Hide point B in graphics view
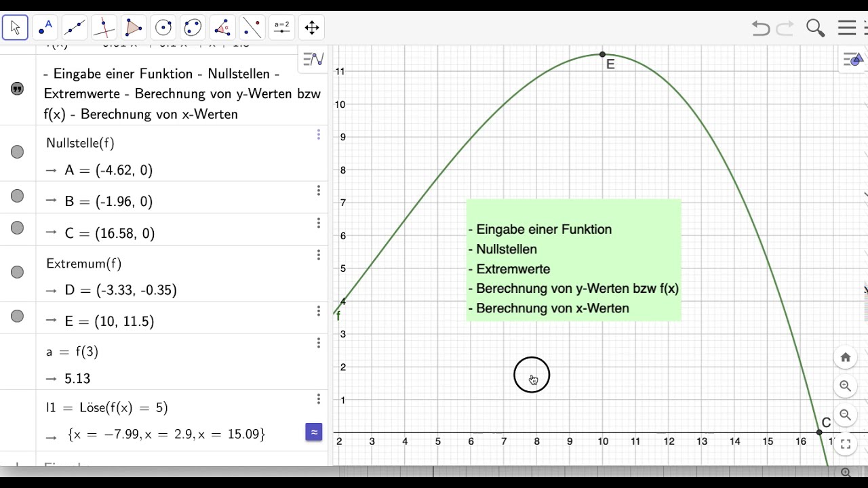 point(18,197)
